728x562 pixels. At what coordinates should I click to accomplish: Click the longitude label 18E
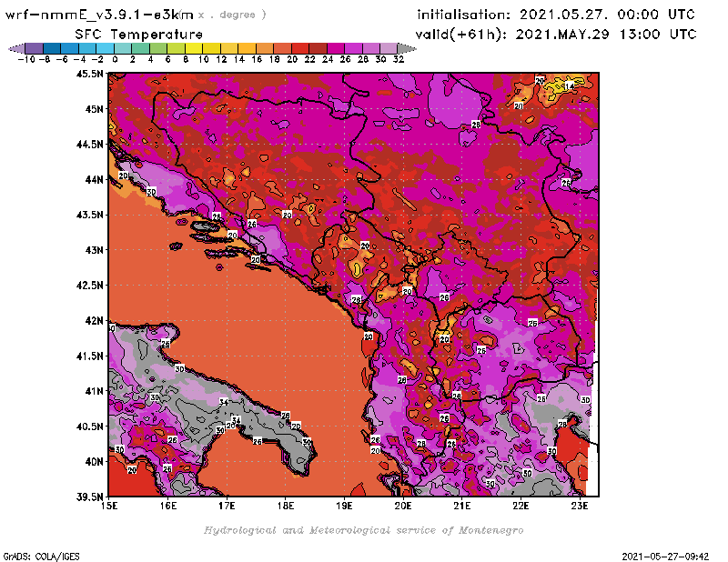[286, 506]
